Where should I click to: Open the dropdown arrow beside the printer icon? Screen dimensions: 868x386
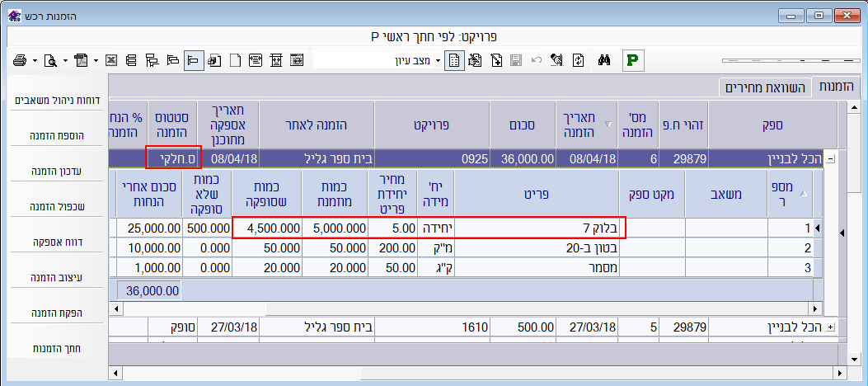tap(35, 60)
